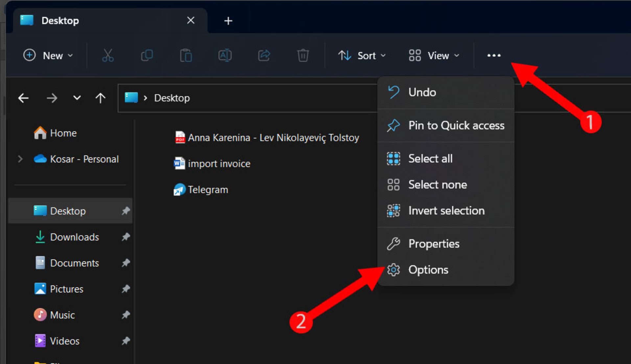Image resolution: width=631 pixels, height=364 pixels.
Task: Click the Paste clipboard icon
Action: (186, 56)
